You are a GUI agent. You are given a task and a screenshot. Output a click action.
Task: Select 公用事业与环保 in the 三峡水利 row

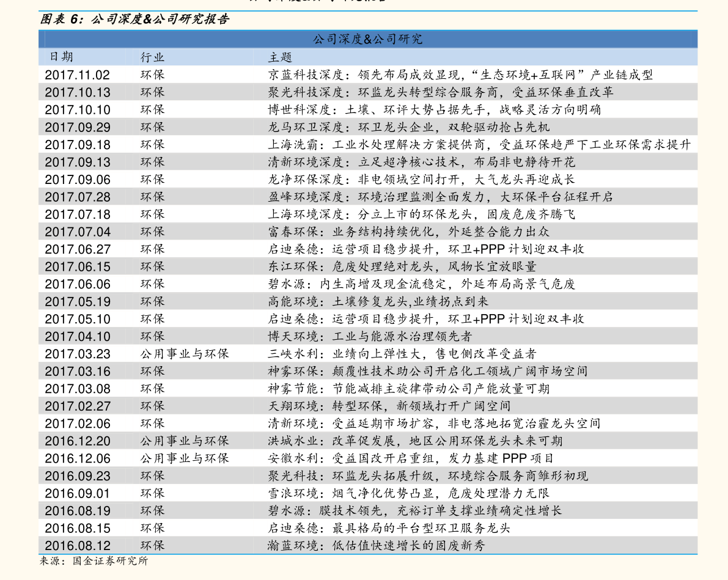[x=185, y=354]
